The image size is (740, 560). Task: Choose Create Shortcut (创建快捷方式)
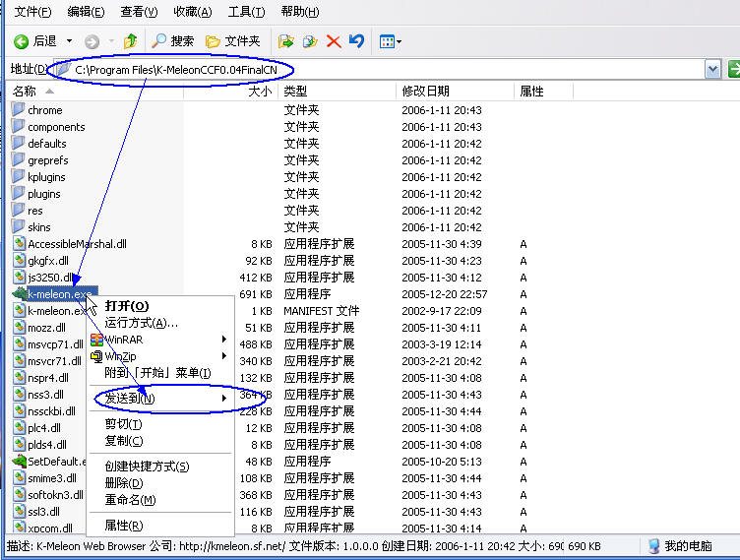[160, 467]
